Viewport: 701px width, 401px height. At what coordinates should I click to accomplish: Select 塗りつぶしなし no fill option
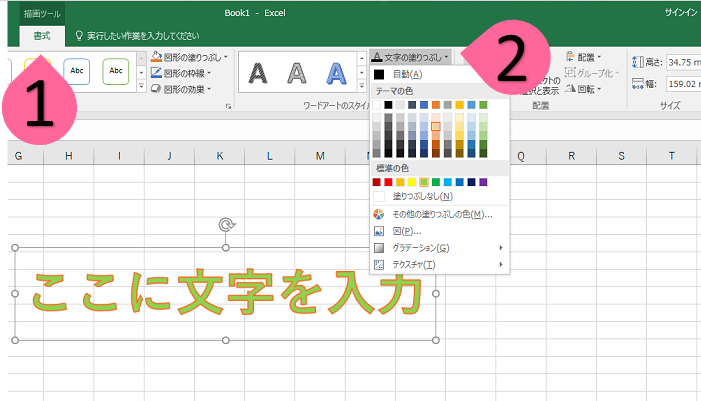coord(421,196)
